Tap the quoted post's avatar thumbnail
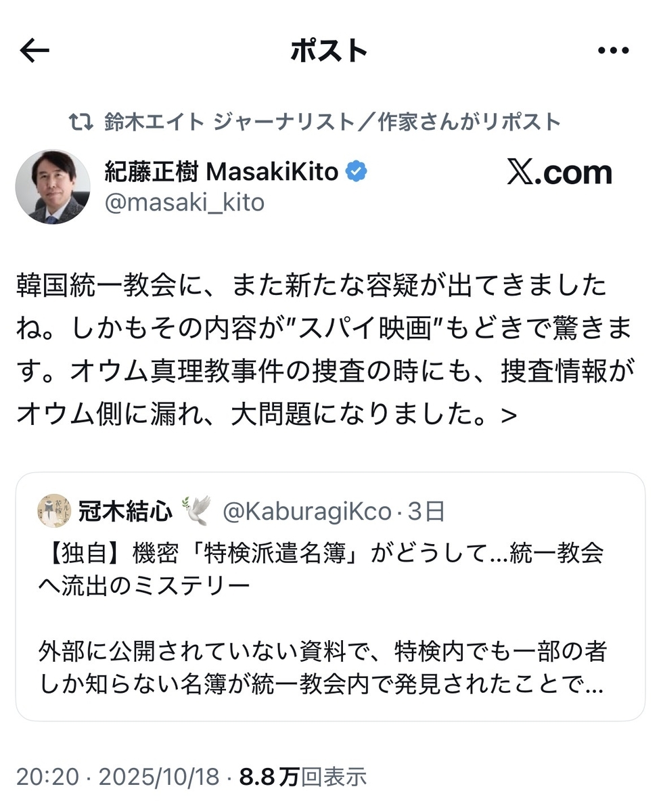 pos(53,511)
